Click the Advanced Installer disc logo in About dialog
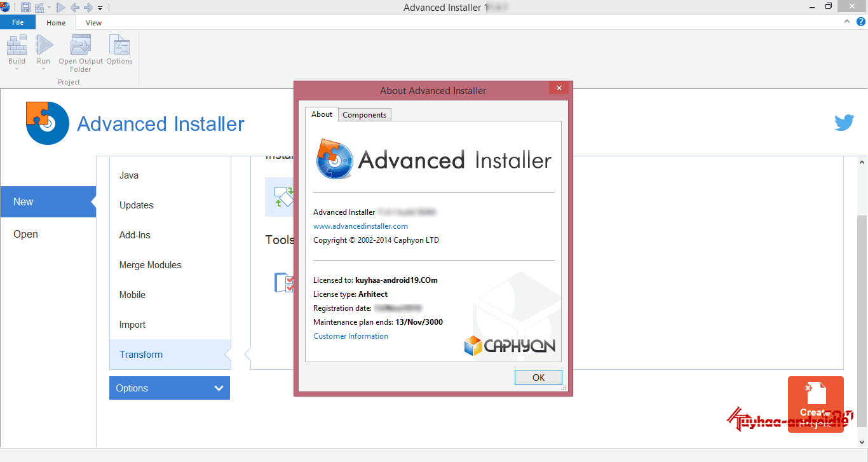This screenshot has height=462, width=868. pyautogui.click(x=335, y=158)
